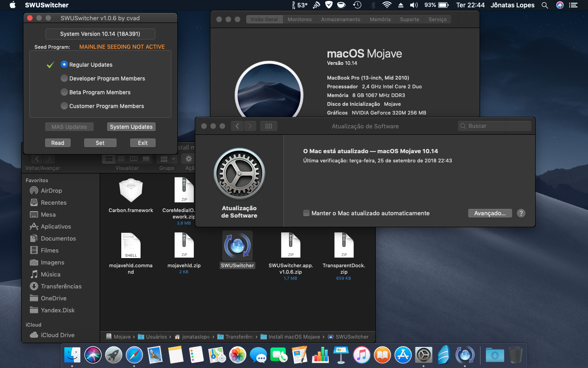
Task: Click System Updates button
Action: click(131, 127)
